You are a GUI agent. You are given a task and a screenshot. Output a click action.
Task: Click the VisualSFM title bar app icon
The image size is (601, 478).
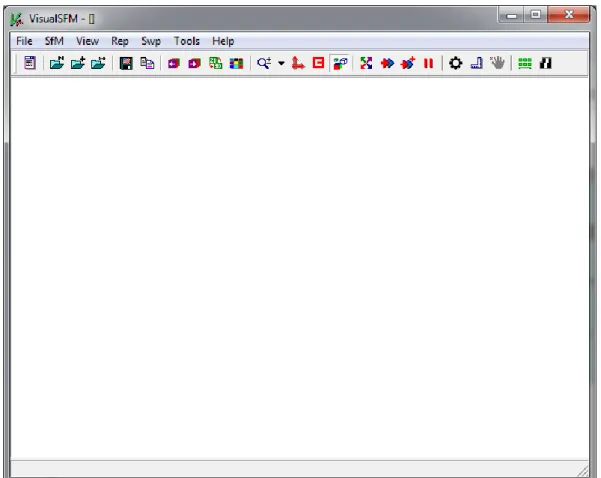tap(16, 19)
